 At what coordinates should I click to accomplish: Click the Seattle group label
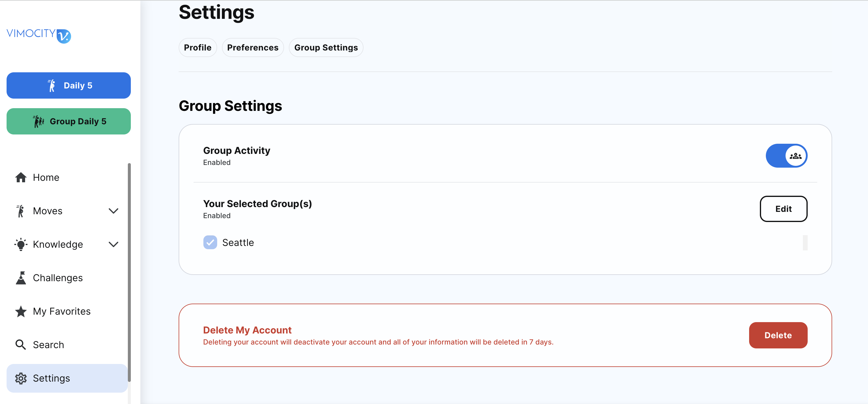238,243
